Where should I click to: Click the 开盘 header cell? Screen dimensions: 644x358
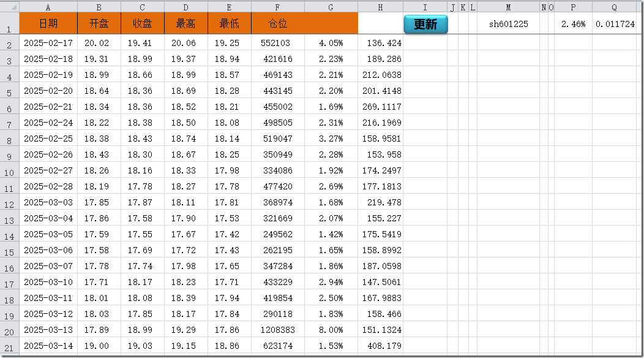pyautogui.click(x=99, y=23)
